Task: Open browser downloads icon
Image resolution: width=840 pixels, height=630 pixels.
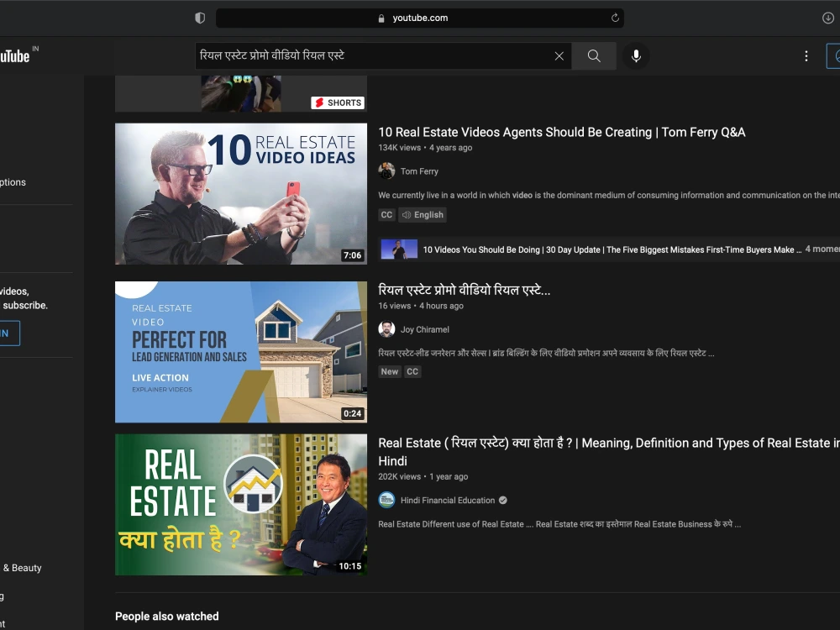Action: (x=827, y=18)
